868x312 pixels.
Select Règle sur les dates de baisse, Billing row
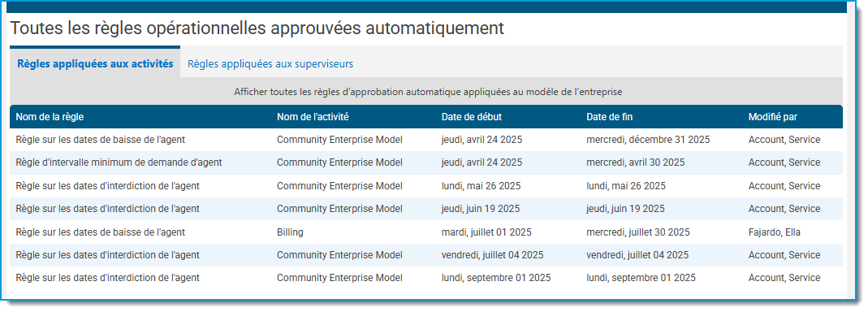(426, 232)
